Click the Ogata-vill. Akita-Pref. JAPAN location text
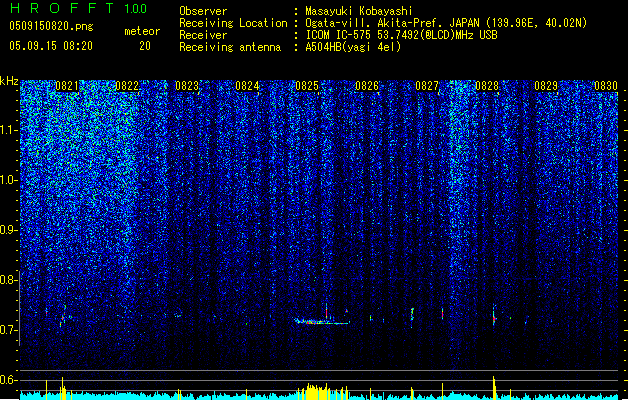629x400 pixels. coord(446,23)
